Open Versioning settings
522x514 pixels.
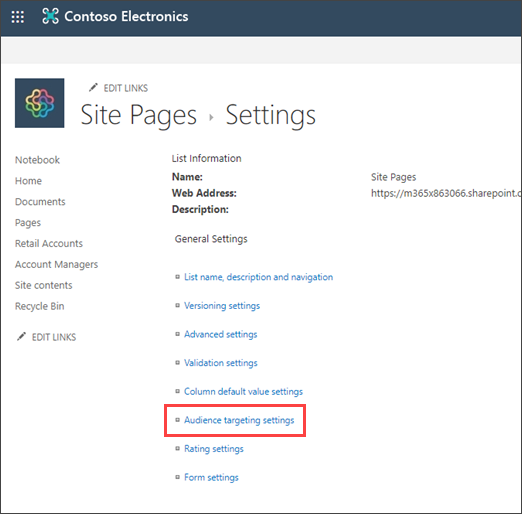(x=222, y=306)
